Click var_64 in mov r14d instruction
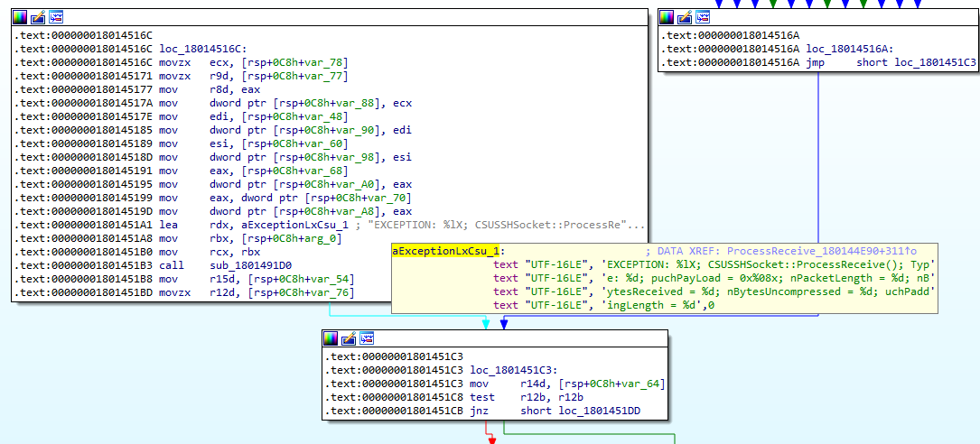Viewport: 980px width, 444px height. coord(642,384)
